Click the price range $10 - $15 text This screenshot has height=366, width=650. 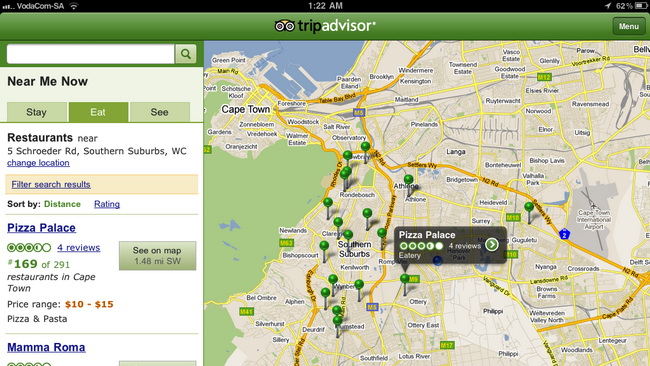89,304
